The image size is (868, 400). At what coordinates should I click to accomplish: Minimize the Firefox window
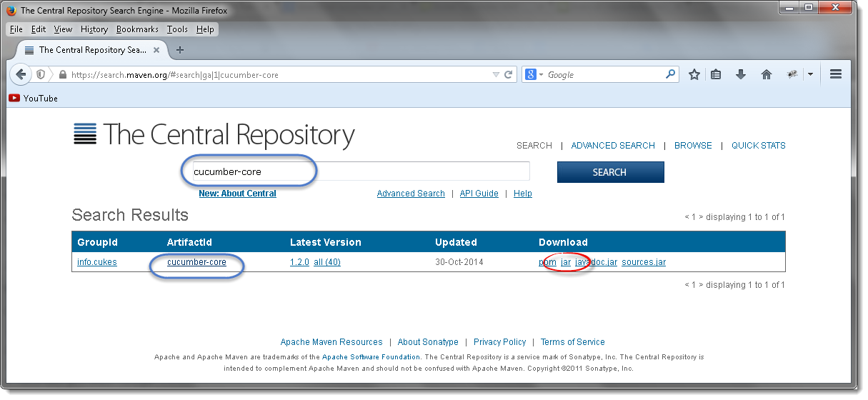pyautogui.click(x=789, y=8)
